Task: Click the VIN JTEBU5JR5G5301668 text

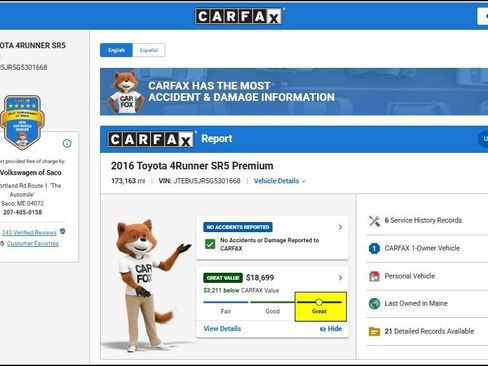Action: coord(199,181)
